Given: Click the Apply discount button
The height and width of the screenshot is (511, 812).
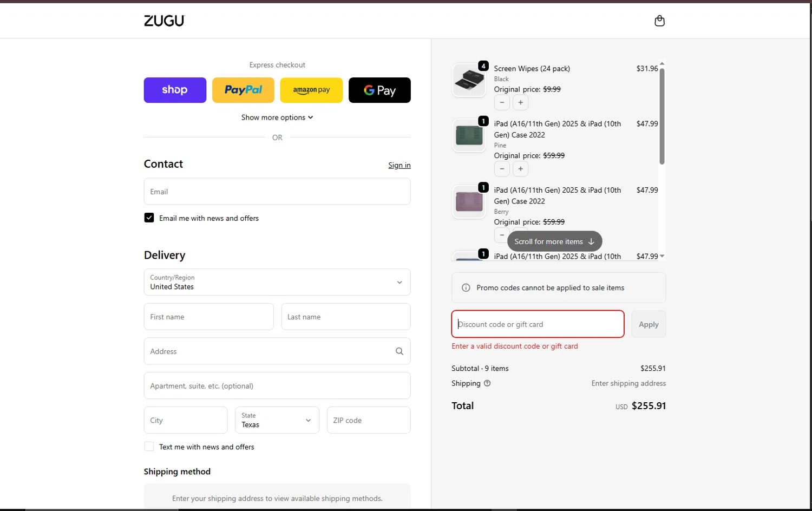Looking at the screenshot, I should tap(649, 324).
